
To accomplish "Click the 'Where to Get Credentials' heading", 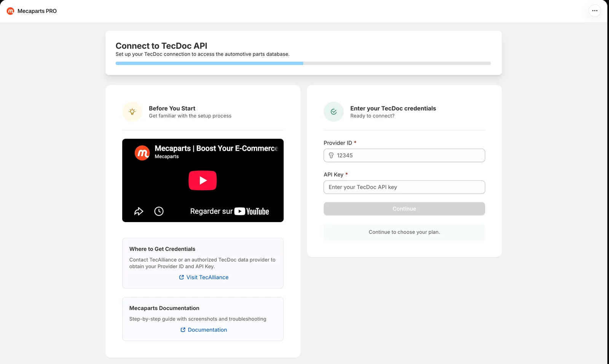I will point(162,249).
